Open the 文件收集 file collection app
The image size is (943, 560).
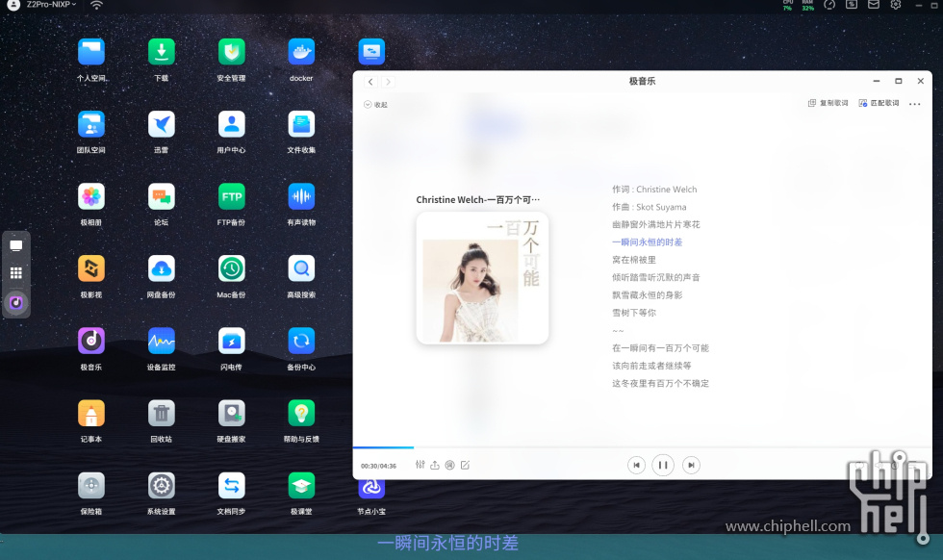click(301, 124)
